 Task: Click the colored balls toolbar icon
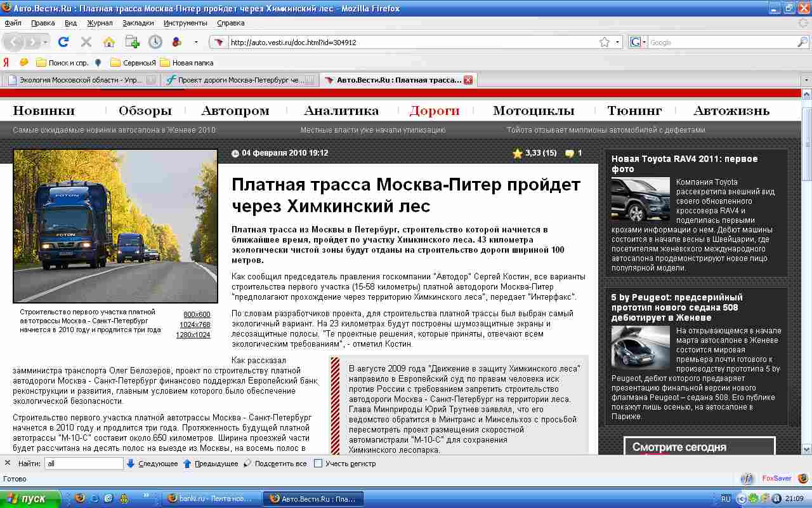coord(178,42)
